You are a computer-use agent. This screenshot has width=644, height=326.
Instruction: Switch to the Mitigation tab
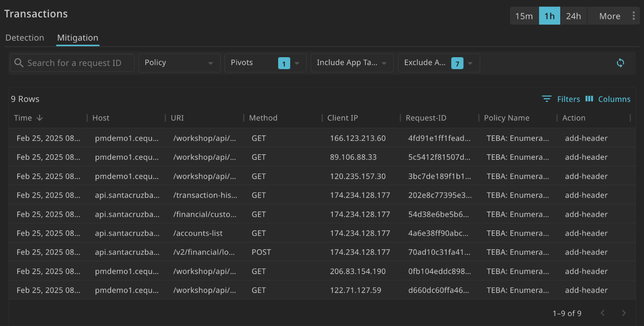pos(78,38)
